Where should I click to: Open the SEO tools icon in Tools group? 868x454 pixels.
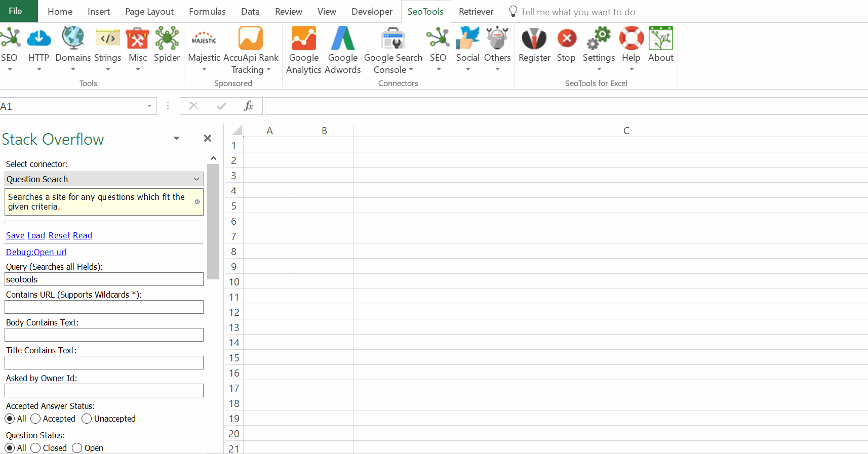9,38
